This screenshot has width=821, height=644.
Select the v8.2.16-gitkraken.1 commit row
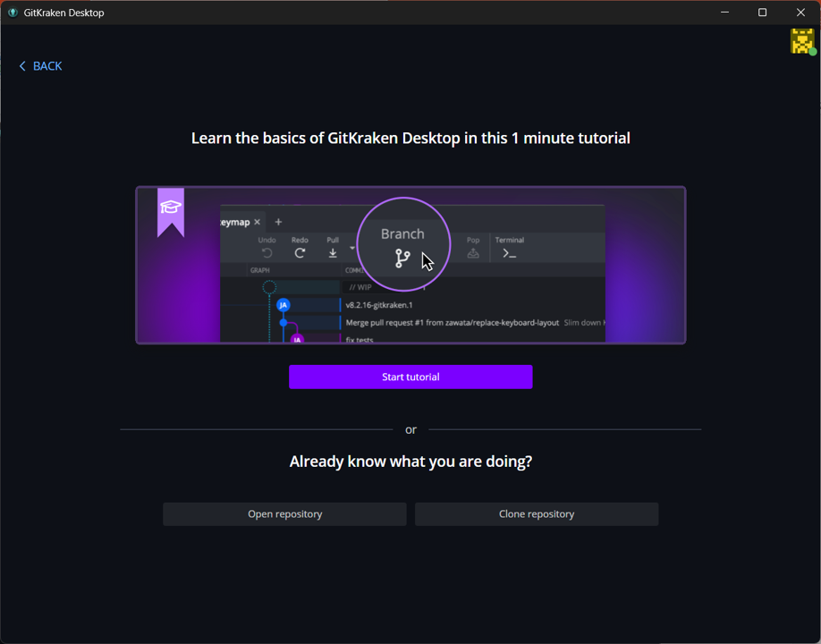point(379,305)
